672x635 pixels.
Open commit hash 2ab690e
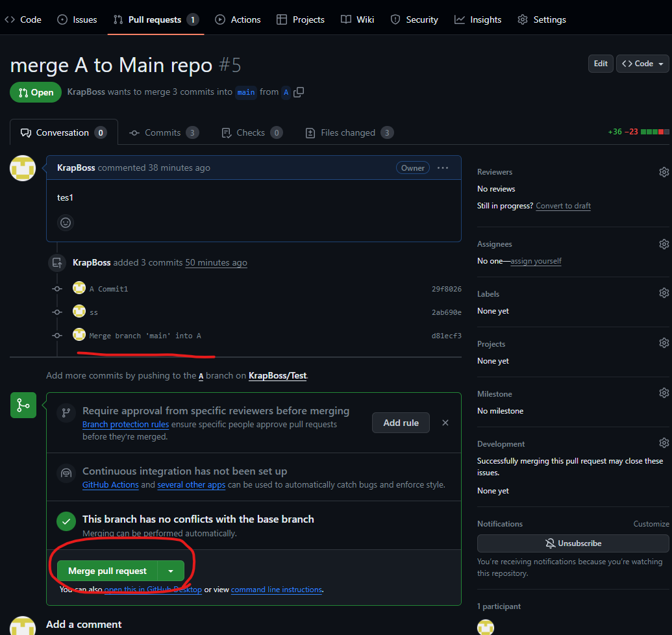click(446, 312)
